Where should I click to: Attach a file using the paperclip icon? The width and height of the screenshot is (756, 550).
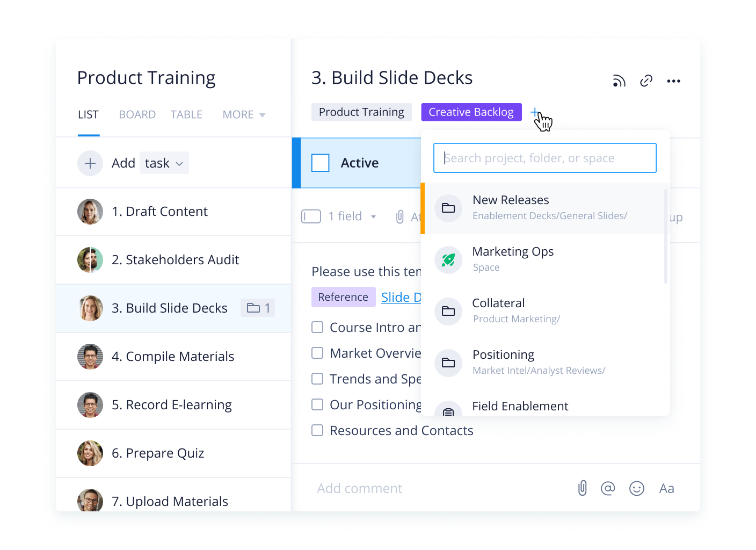pos(583,488)
